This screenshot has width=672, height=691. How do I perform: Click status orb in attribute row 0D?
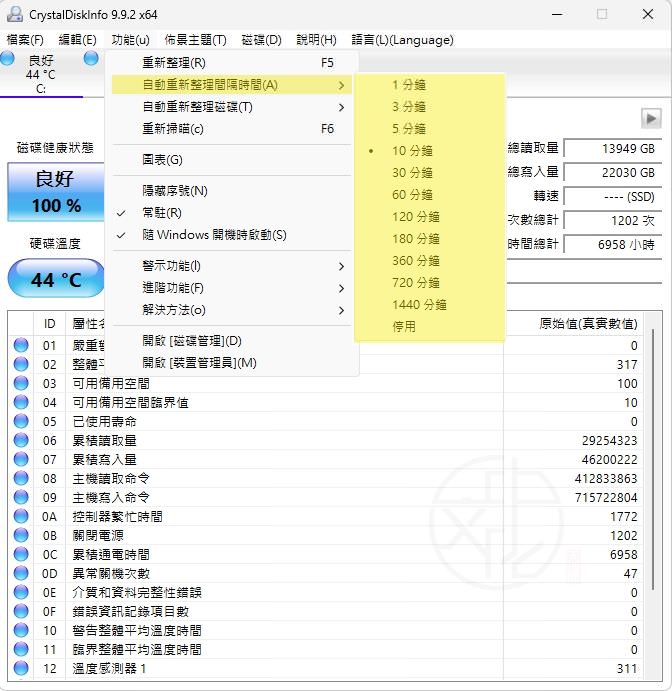coord(21,573)
